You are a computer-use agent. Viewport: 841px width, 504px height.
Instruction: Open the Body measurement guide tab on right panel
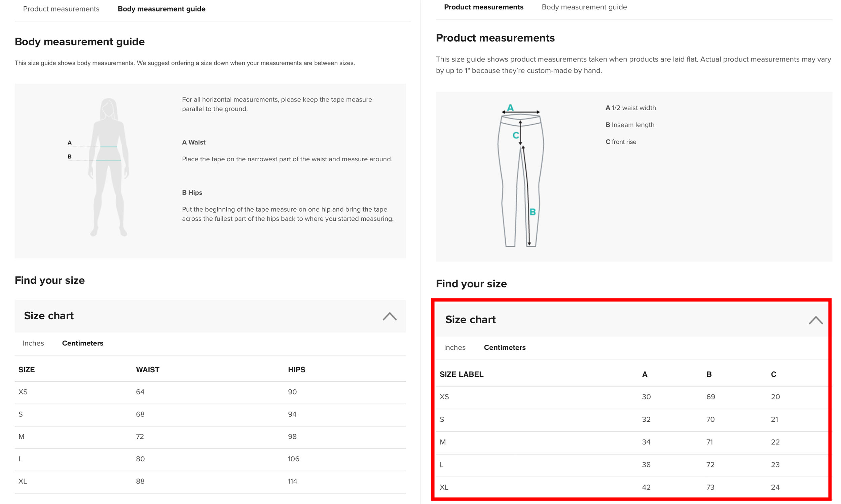[x=584, y=7]
